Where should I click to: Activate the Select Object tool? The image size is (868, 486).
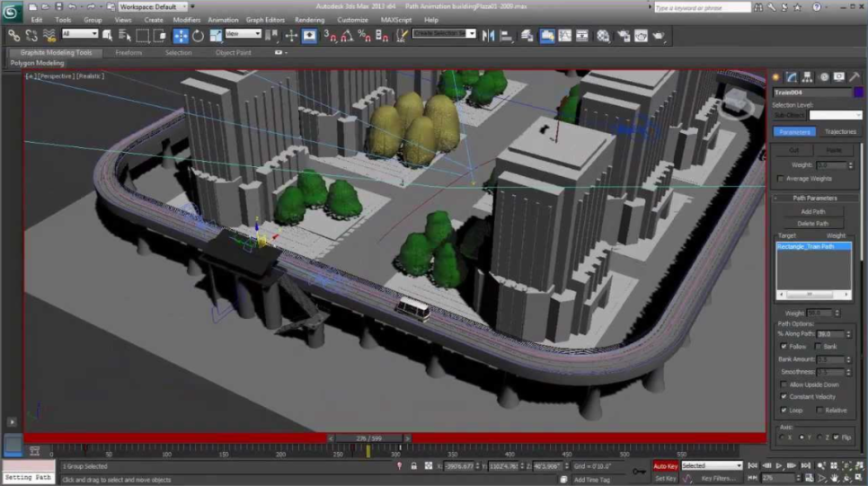pos(108,36)
